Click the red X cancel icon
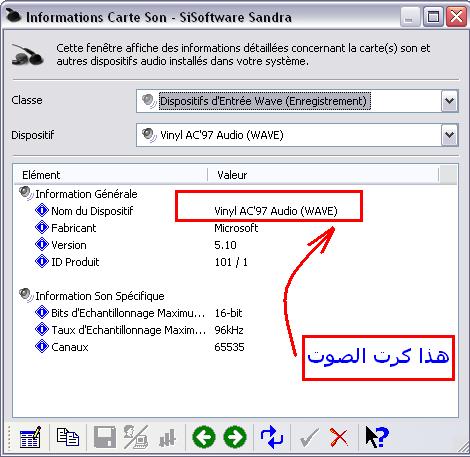Image resolution: width=470 pixels, height=457 pixels. (339, 437)
